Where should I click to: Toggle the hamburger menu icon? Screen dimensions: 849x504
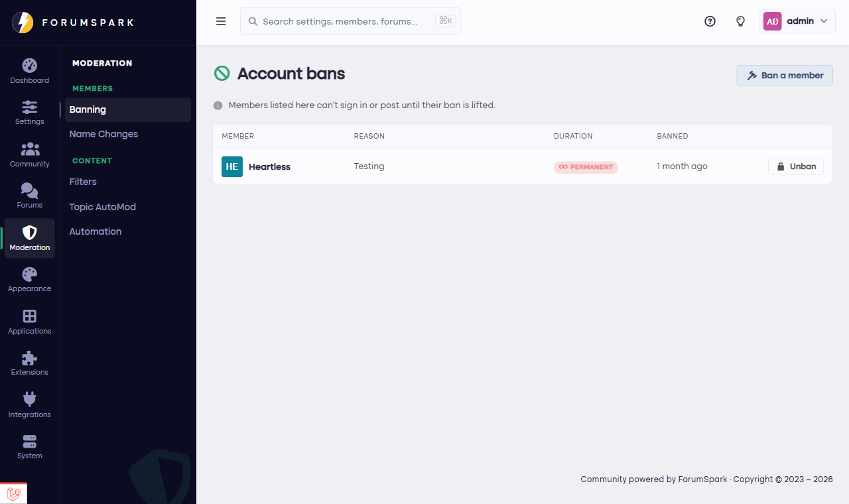point(221,21)
